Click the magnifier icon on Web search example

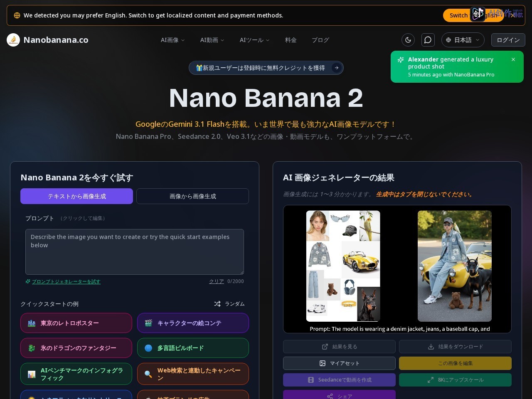148,374
